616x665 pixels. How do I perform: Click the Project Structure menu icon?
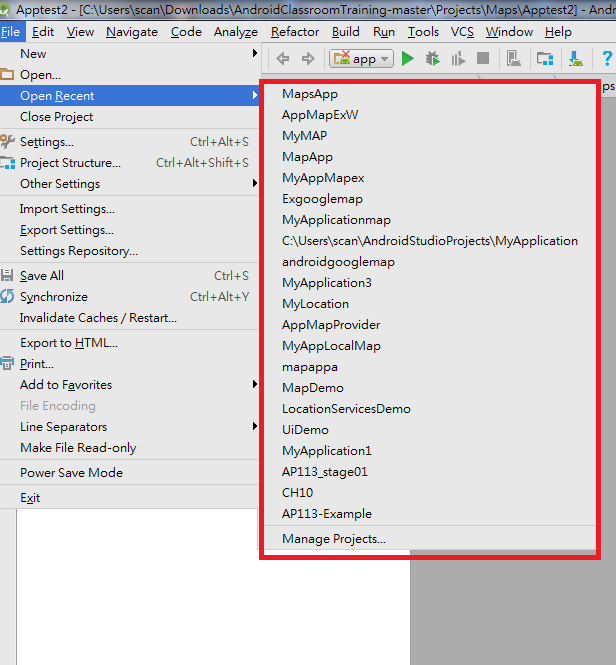pyautogui.click(x=7, y=162)
